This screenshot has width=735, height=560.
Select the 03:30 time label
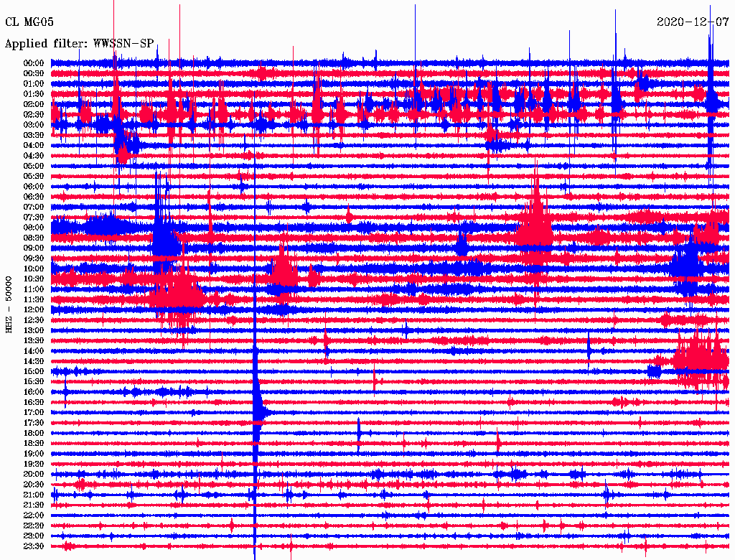33,135
